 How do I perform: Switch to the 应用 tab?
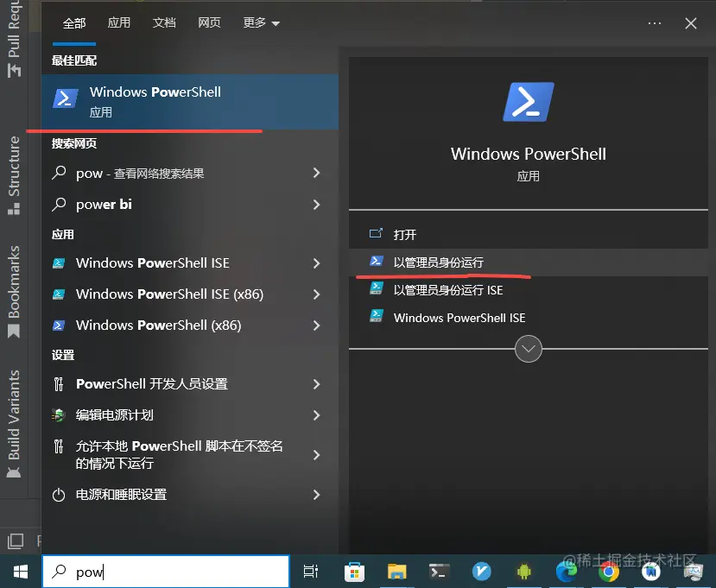click(x=118, y=22)
